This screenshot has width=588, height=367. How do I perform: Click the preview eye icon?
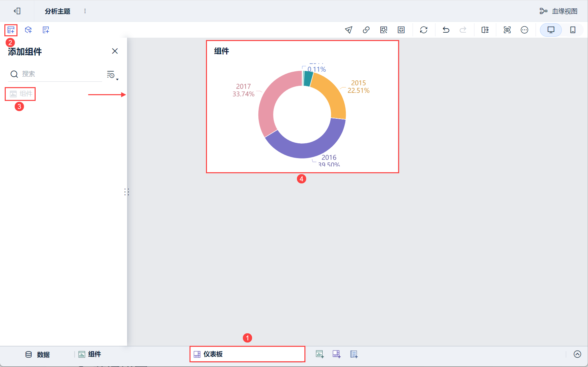507,30
